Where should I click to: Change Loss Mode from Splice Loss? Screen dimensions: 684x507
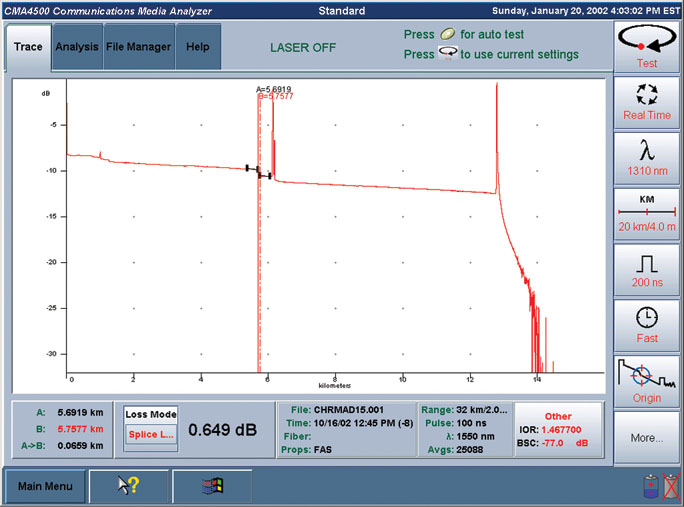(x=151, y=435)
